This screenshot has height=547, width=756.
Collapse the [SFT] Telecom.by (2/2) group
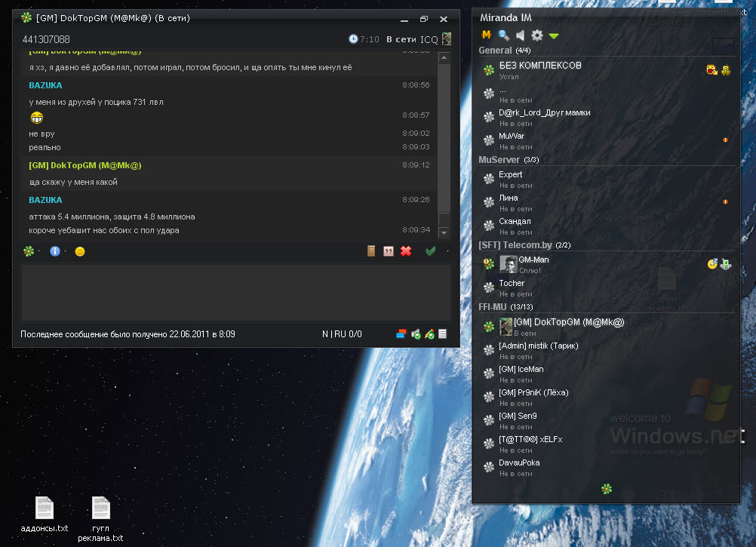pyautogui.click(x=524, y=244)
